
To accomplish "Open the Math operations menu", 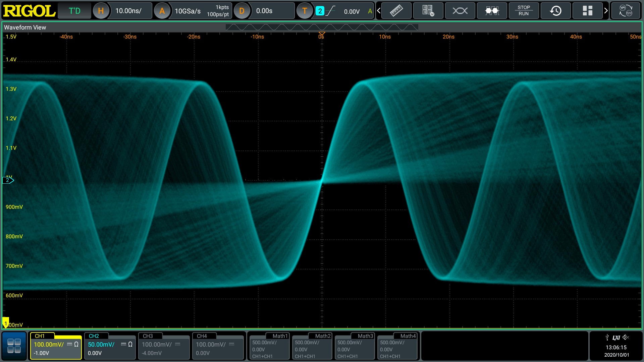I will coord(428,10).
